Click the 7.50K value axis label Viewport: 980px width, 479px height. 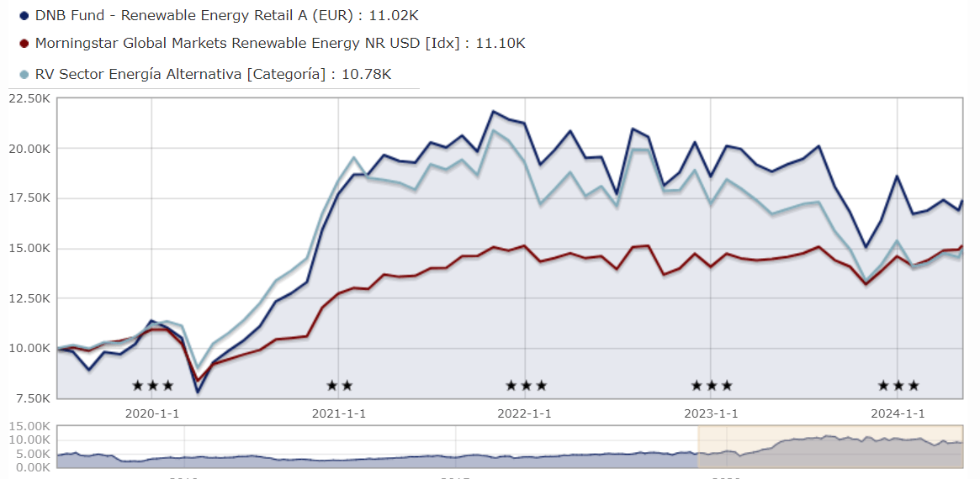pos(32,397)
